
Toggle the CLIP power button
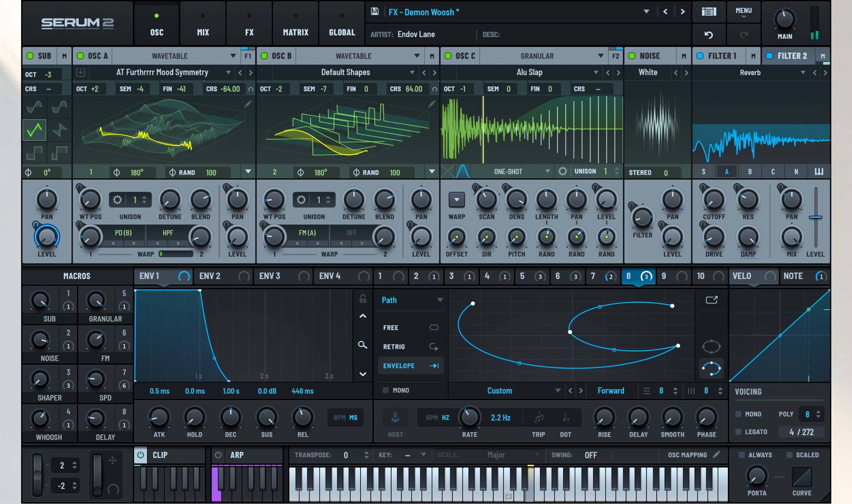141,455
